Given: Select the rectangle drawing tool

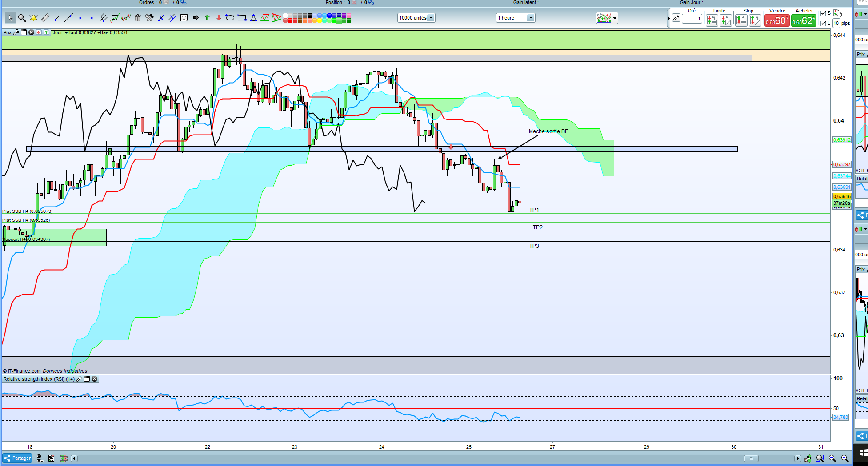Looking at the screenshot, I should pos(242,18).
